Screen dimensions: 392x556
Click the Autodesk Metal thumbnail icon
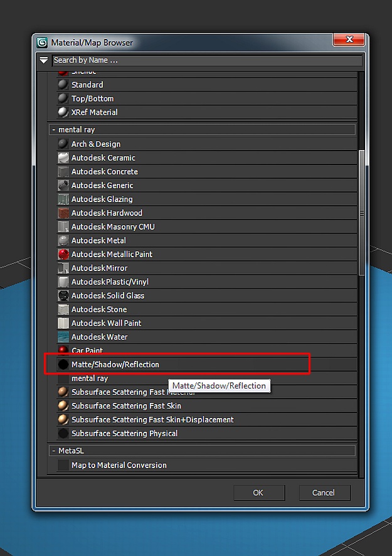click(x=63, y=240)
